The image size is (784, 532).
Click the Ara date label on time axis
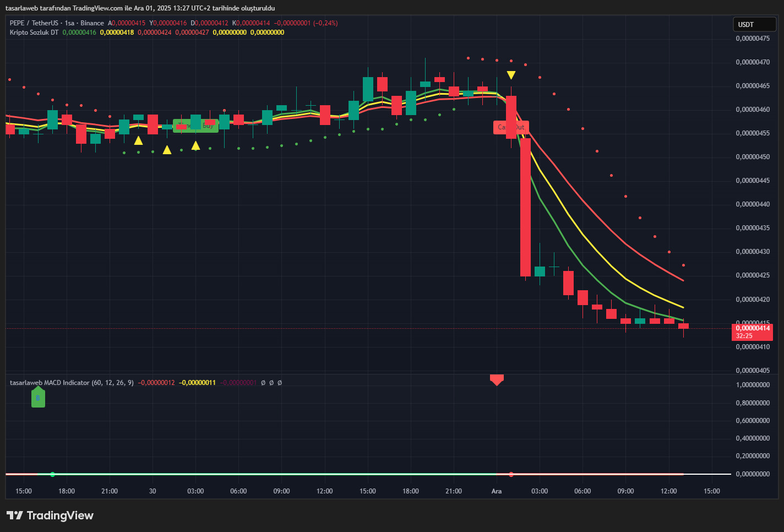(x=497, y=491)
